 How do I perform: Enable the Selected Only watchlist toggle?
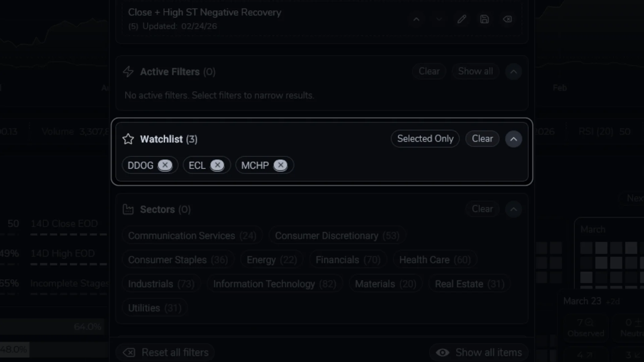425,138
